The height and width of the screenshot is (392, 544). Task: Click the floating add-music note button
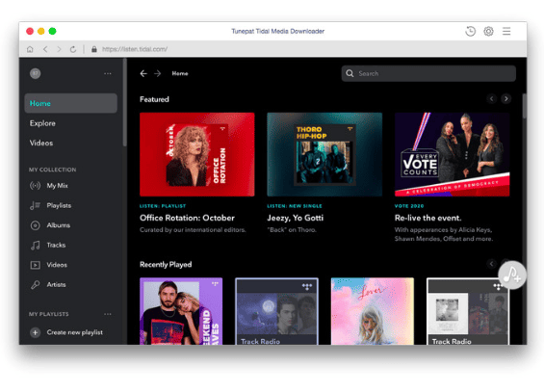click(512, 274)
